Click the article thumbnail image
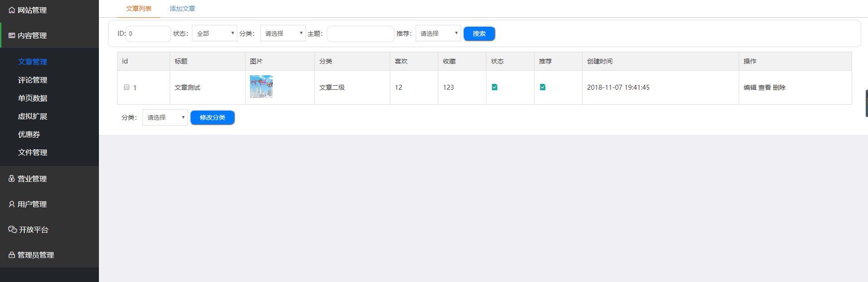 point(261,87)
